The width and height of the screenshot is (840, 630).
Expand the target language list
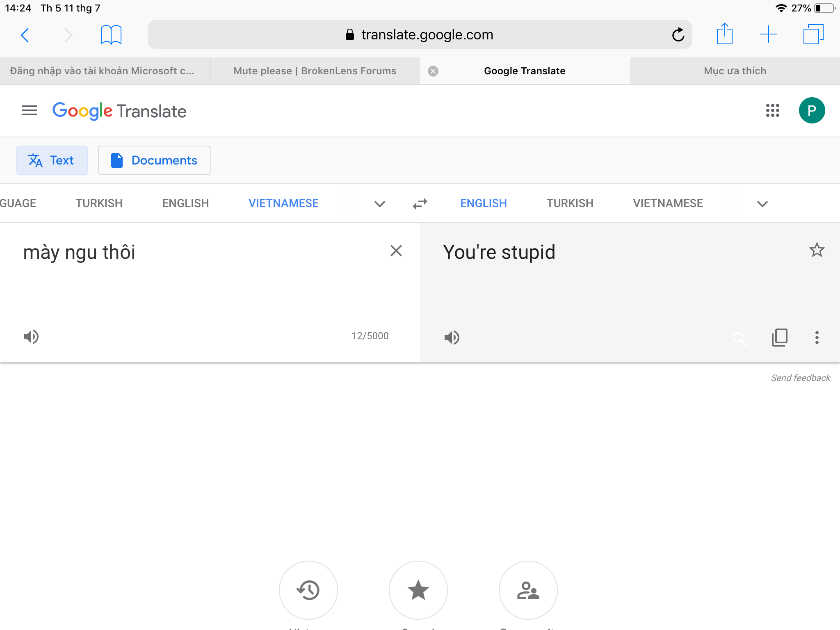click(762, 204)
